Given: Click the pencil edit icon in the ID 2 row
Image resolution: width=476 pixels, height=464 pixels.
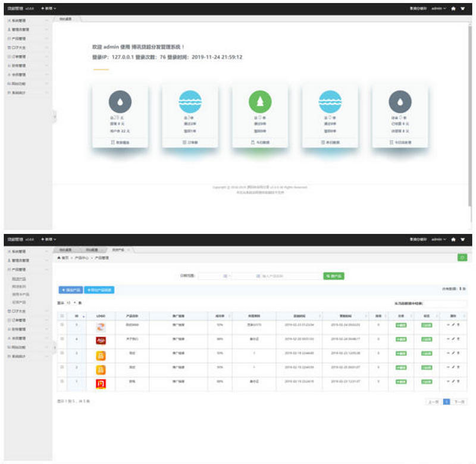Looking at the screenshot, I should [x=453, y=367].
